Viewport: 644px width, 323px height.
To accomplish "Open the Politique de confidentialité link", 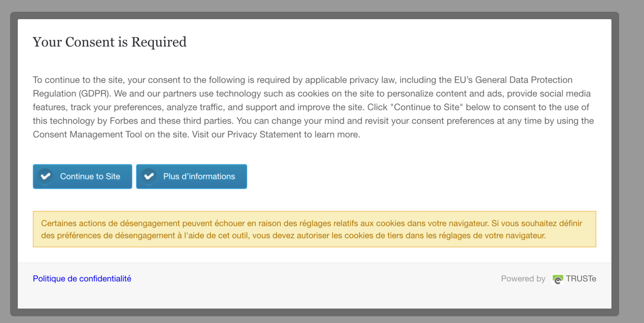I will [x=82, y=279].
